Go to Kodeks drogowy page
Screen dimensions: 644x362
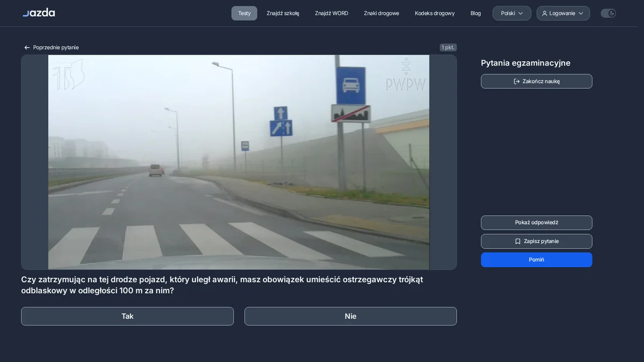point(435,13)
